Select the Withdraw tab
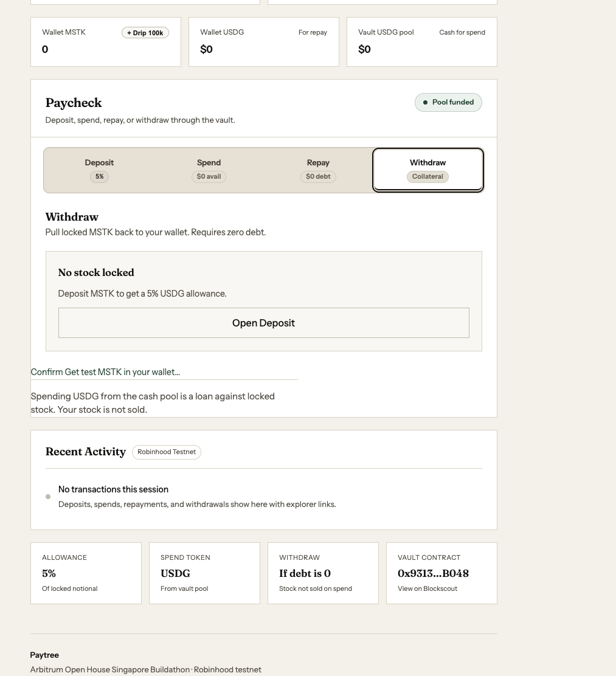The width and height of the screenshot is (616, 676). point(428,170)
